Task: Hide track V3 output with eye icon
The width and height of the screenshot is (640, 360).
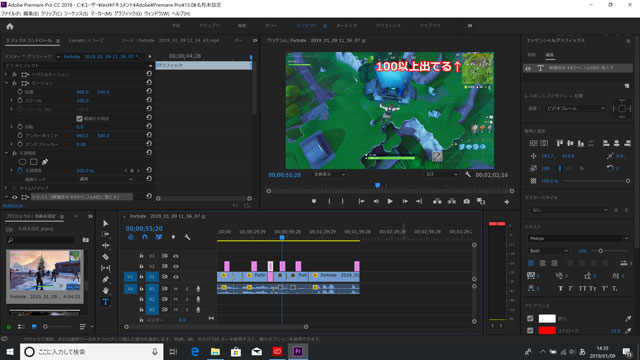Action: tap(176, 256)
